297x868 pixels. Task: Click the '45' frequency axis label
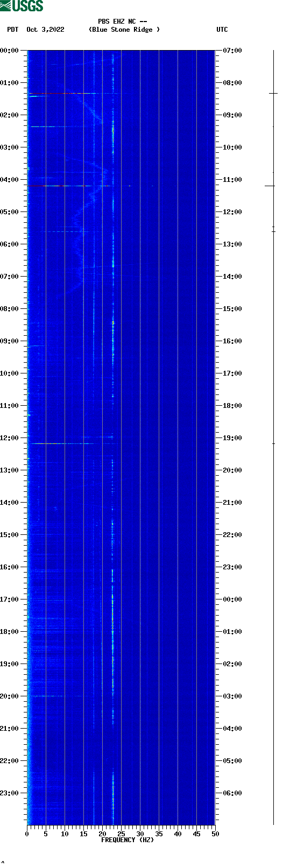click(x=196, y=834)
